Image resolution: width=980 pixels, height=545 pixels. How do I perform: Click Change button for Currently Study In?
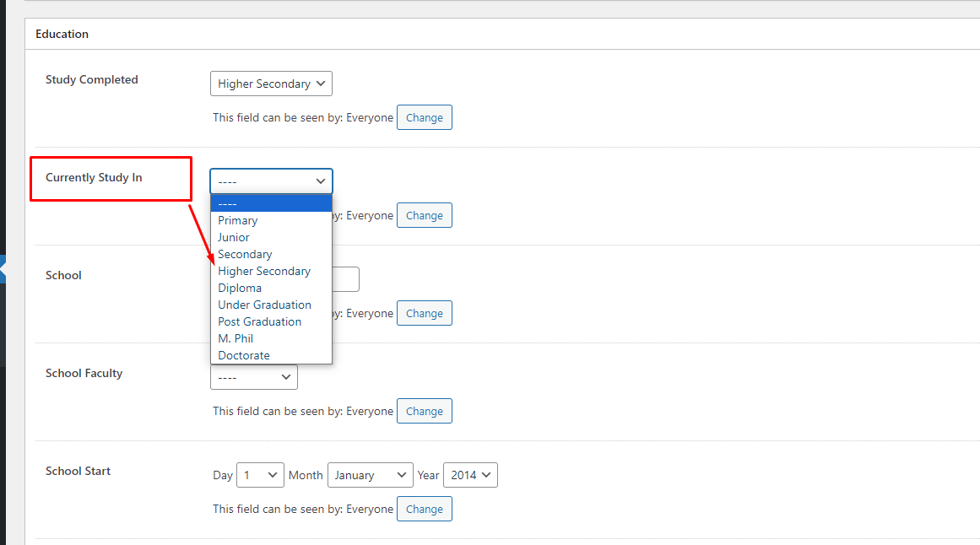coord(424,215)
